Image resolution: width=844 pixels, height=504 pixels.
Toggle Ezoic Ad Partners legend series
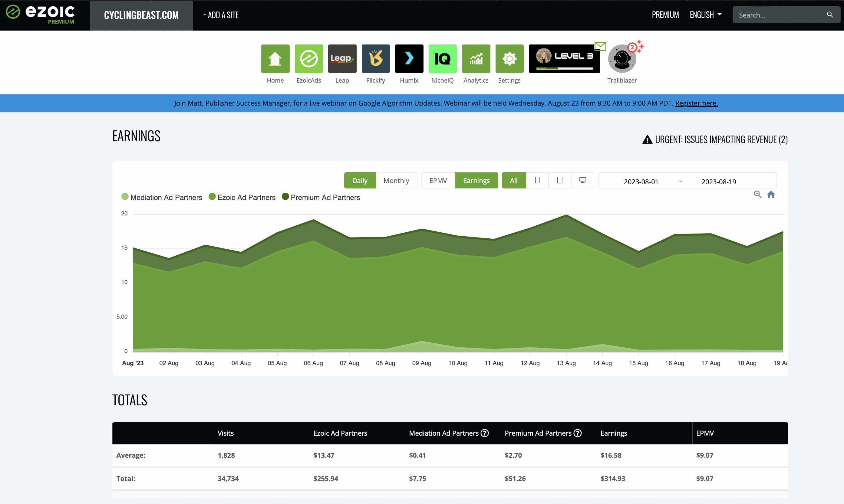pyautogui.click(x=242, y=197)
